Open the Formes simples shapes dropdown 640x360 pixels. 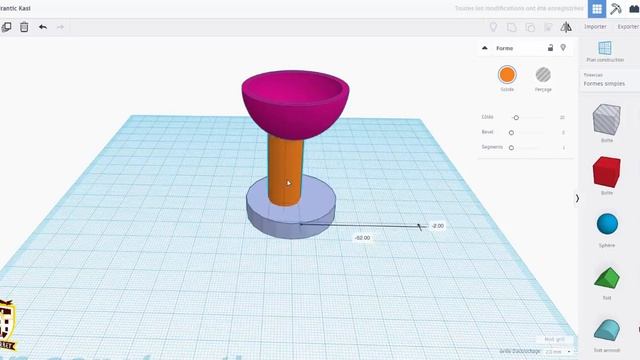610,80
